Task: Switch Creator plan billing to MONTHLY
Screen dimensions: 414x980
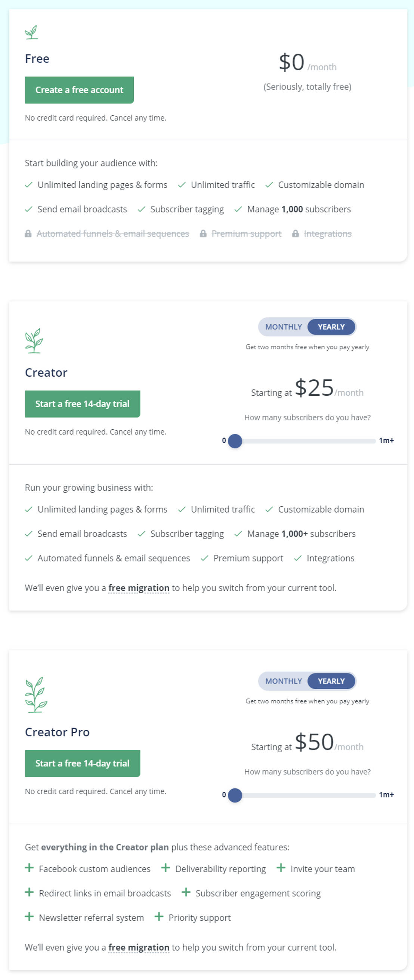Action: click(x=283, y=326)
